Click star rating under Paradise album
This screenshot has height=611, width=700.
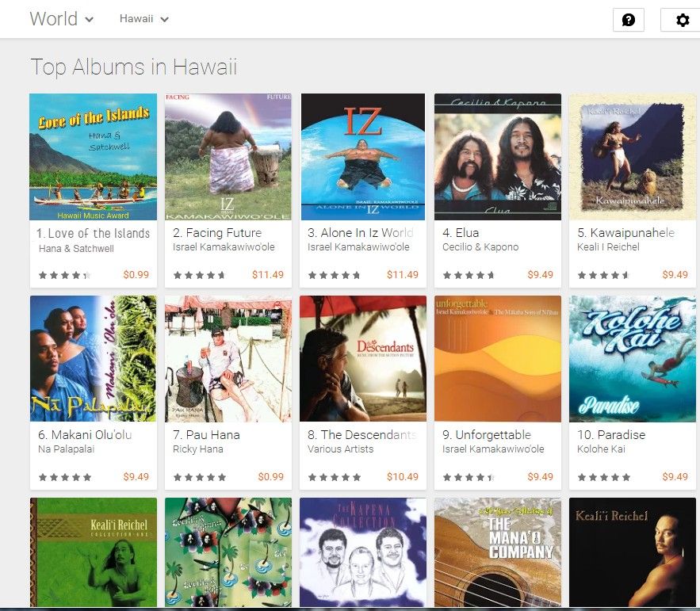pyautogui.click(x=604, y=477)
